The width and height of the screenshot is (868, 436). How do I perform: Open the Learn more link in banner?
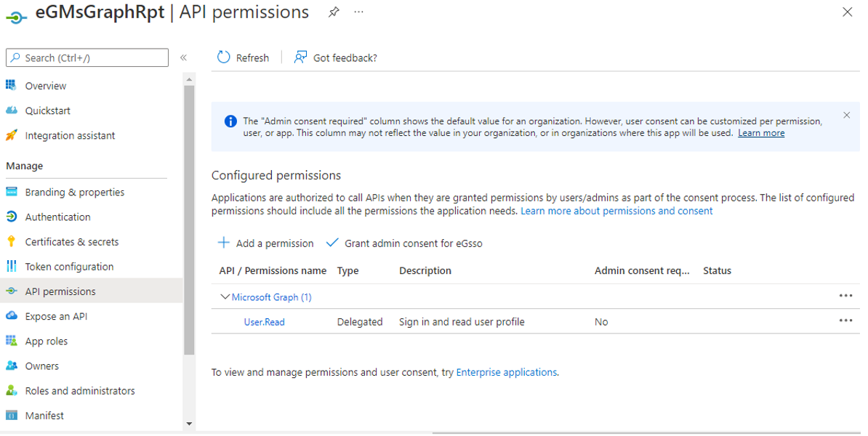761,133
